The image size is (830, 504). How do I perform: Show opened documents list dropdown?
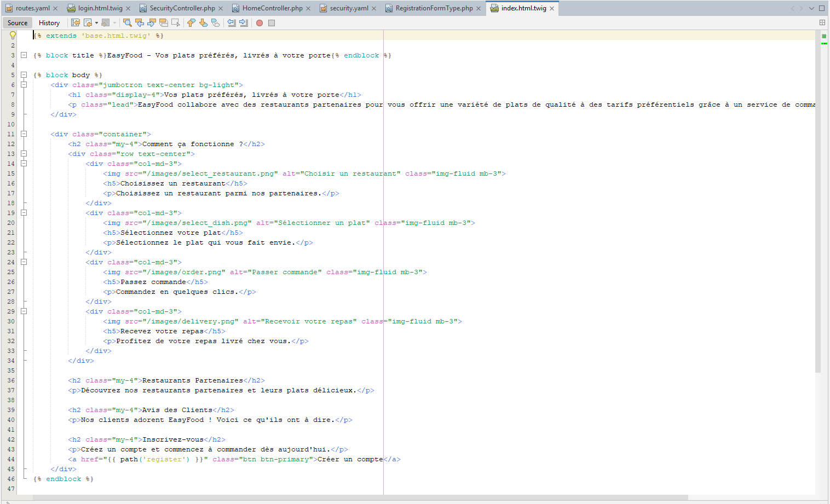coord(811,8)
